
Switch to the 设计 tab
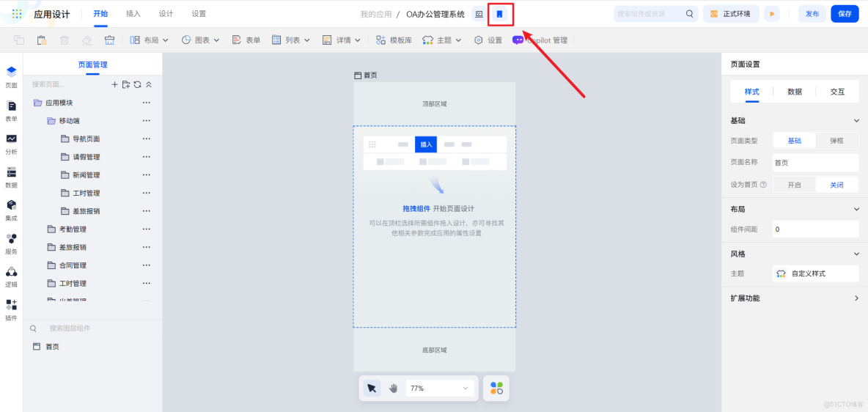tap(166, 14)
